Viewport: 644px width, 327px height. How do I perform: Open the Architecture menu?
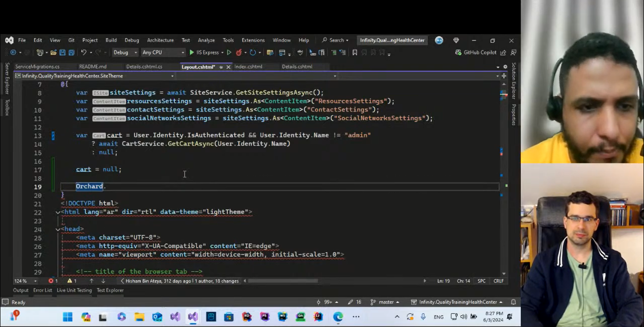click(x=160, y=40)
